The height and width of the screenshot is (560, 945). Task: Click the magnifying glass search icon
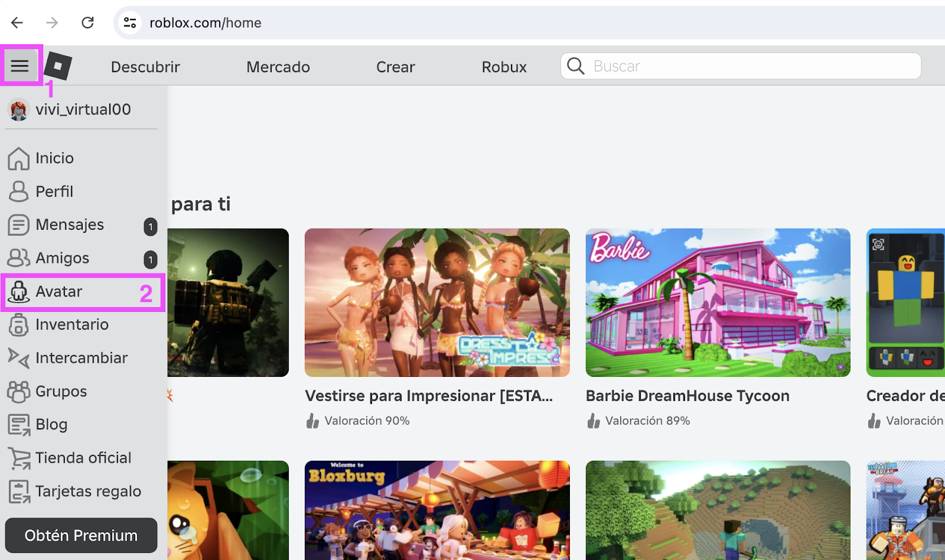point(575,66)
